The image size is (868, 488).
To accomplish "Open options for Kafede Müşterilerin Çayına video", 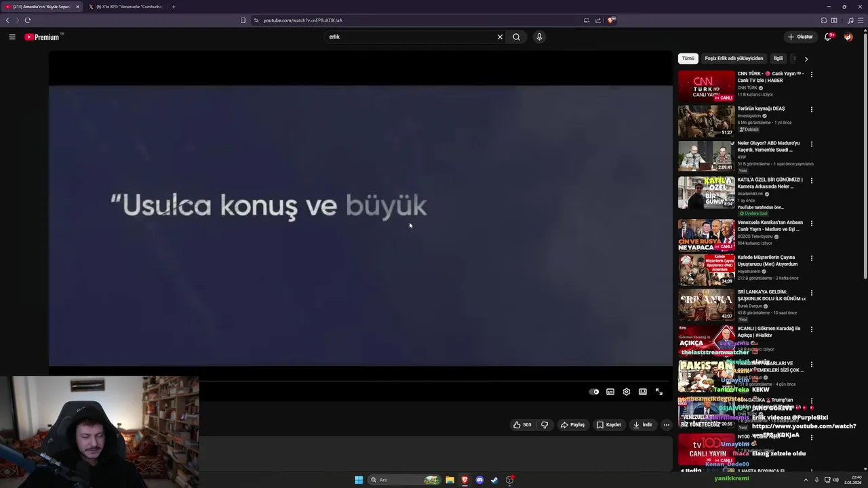I will pyautogui.click(x=812, y=258).
